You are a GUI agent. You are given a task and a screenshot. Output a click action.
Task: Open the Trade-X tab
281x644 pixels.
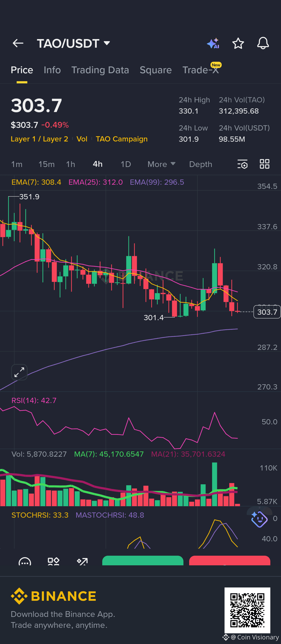click(201, 70)
